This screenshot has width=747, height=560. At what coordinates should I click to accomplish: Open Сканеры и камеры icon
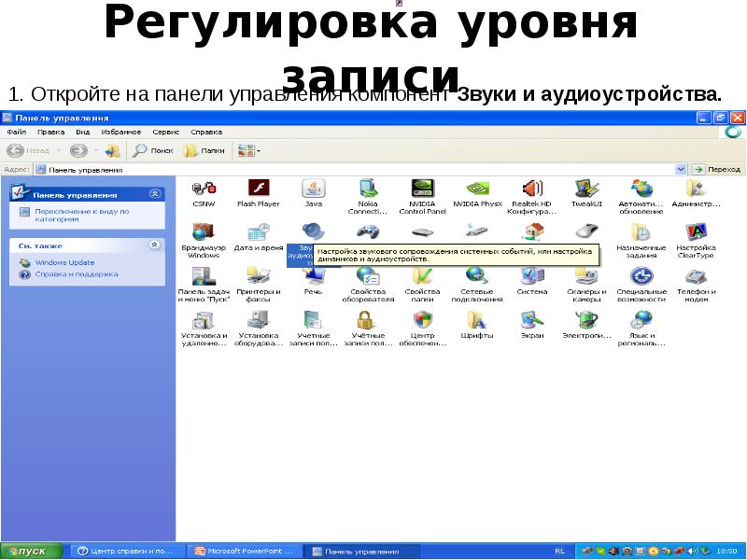coord(586,285)
